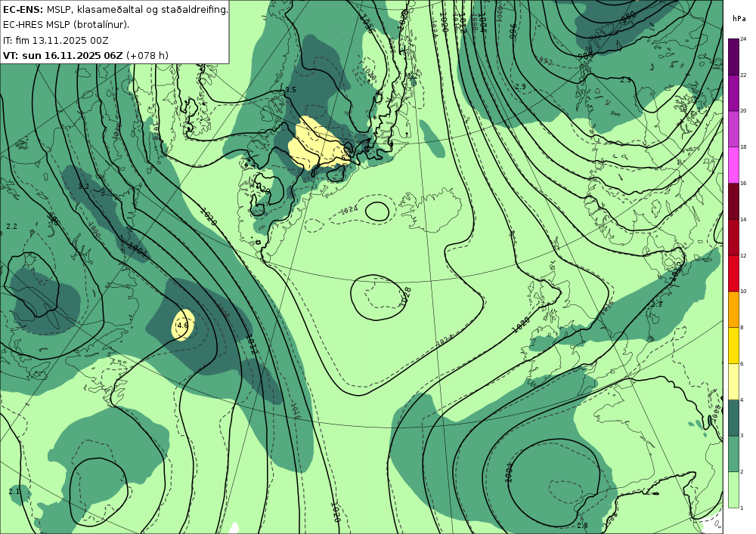Click the '3.5' spread value over Greenland

[290, 90]
